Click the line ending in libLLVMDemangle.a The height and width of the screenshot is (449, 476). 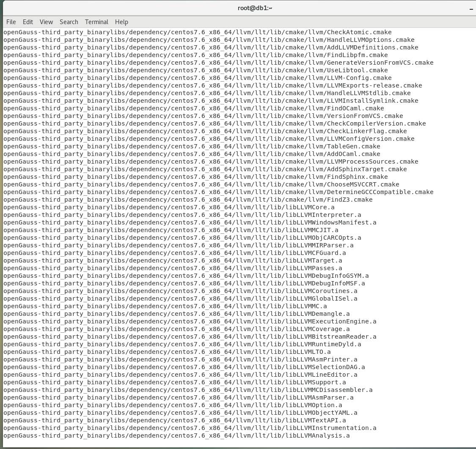(x=176, y=314)
